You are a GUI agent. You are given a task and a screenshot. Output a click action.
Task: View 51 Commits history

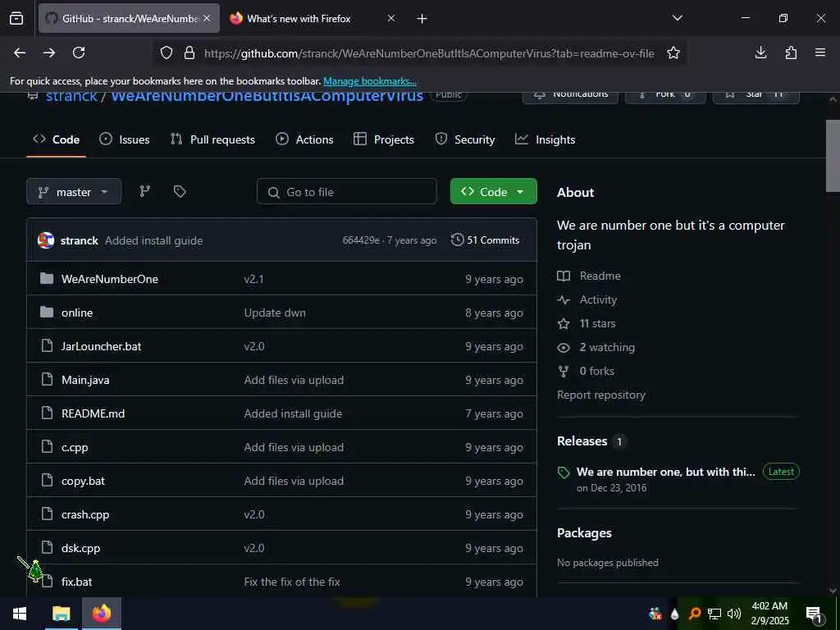tap(486, 240)
